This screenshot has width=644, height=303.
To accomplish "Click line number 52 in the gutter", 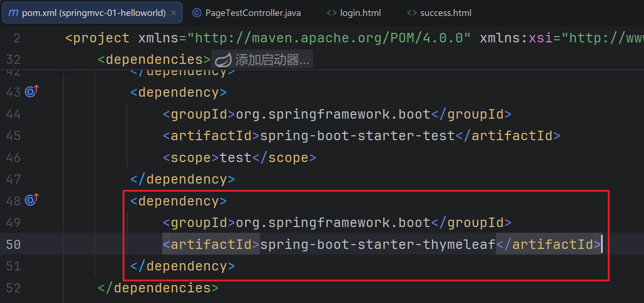I will (x=13, y=288).
